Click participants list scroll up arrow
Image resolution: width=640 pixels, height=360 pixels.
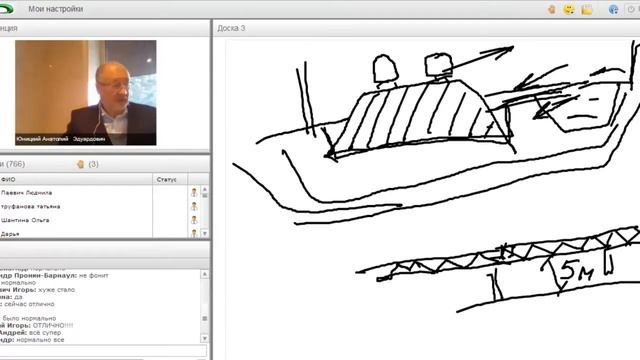[x=204, y=190]
